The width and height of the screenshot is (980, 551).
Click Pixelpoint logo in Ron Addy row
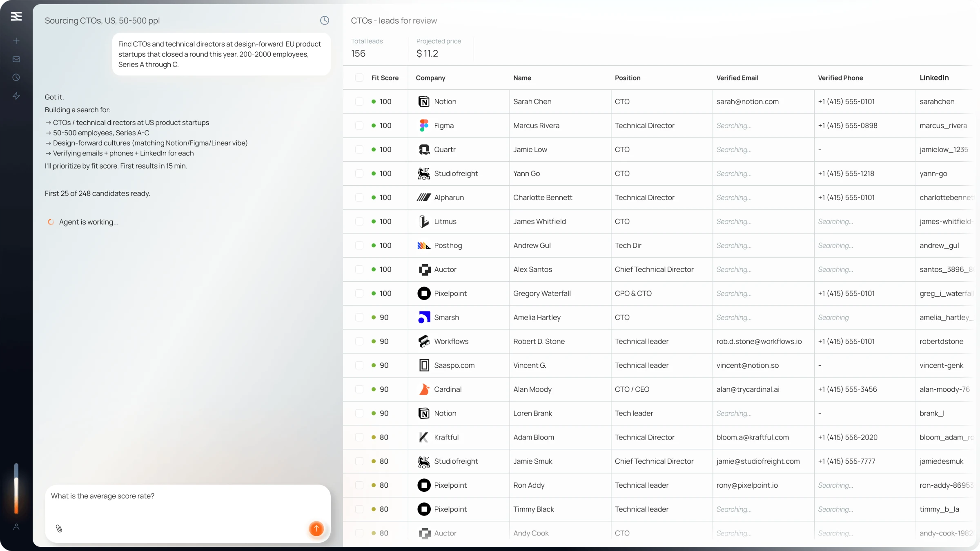click(x=424, y=485)
